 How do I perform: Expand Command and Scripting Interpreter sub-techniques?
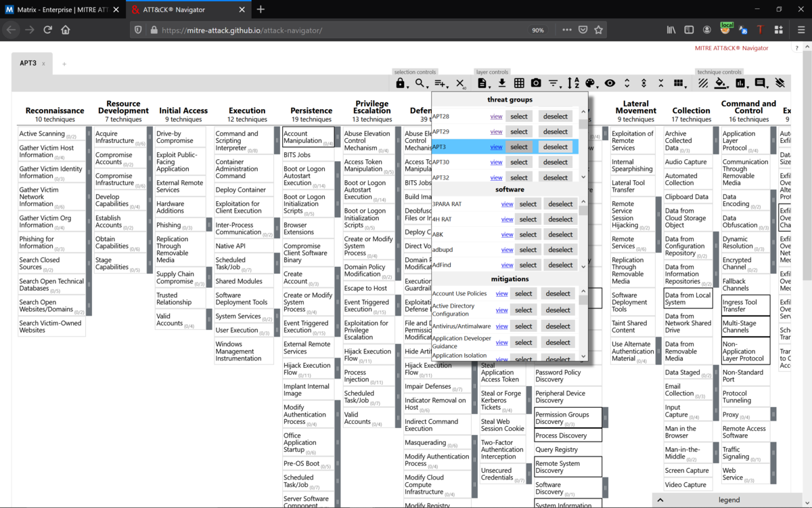(277, 141)
